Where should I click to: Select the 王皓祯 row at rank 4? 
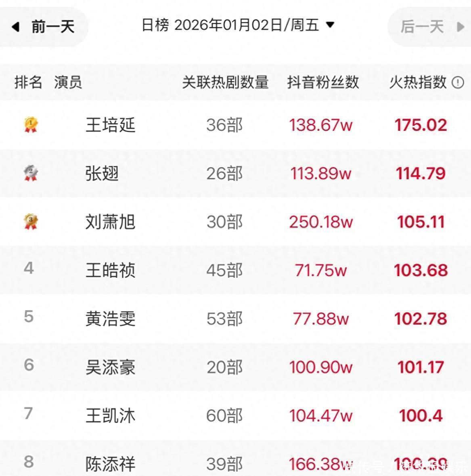pyautogui.click(x=110, y=270)
